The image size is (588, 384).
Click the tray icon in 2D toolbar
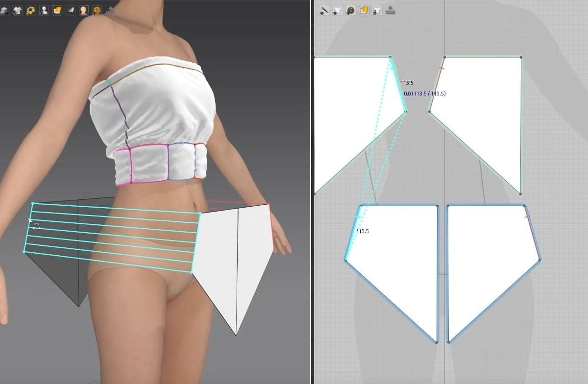(391, 10)
